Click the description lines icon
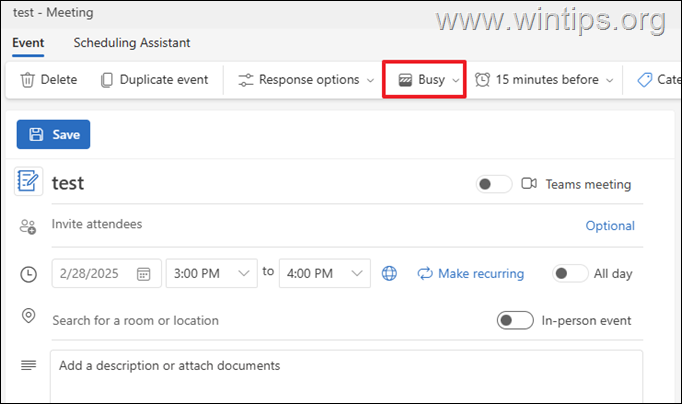Viewport: 682px width, 404px height. (x=29, y=365)
